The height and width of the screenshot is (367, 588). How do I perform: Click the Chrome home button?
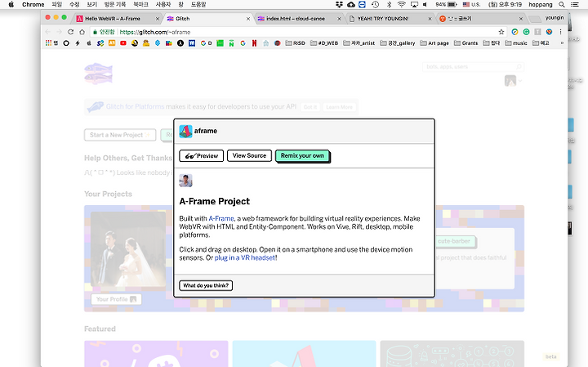pos(82,32)
